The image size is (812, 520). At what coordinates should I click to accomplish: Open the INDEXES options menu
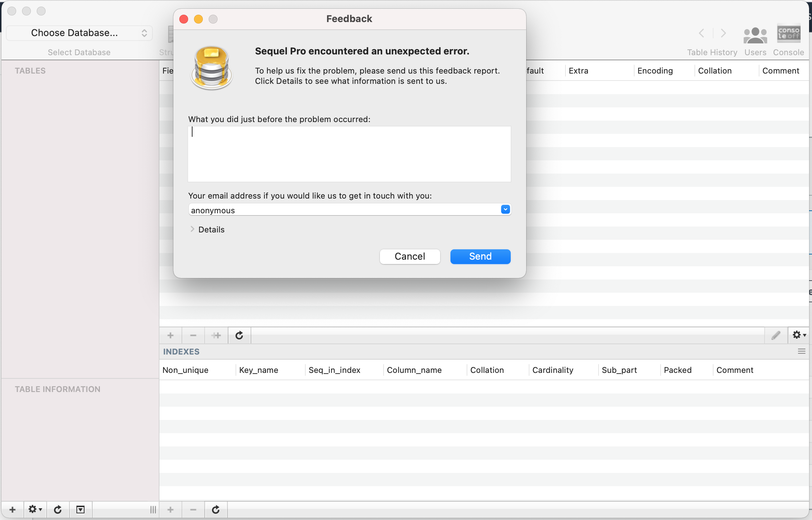point(801,352)
